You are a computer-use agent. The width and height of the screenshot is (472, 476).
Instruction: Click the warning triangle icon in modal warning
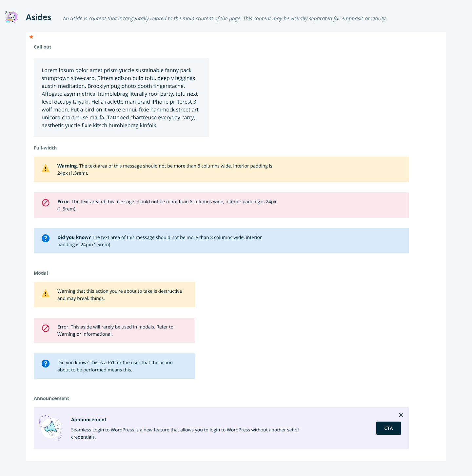click(x=46, y=293)
